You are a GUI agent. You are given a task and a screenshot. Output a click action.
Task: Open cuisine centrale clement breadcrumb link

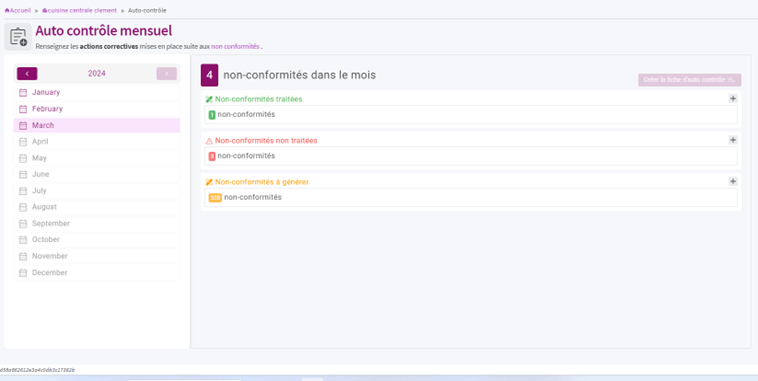click(x=79, y=10)
